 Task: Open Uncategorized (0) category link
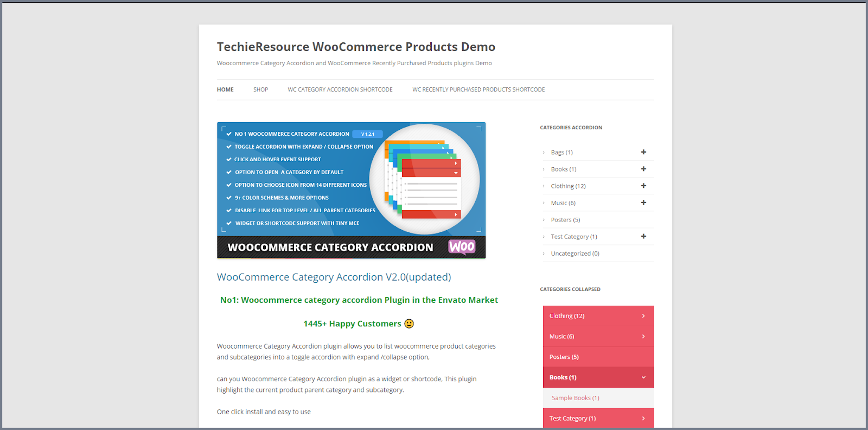(575, 254)
